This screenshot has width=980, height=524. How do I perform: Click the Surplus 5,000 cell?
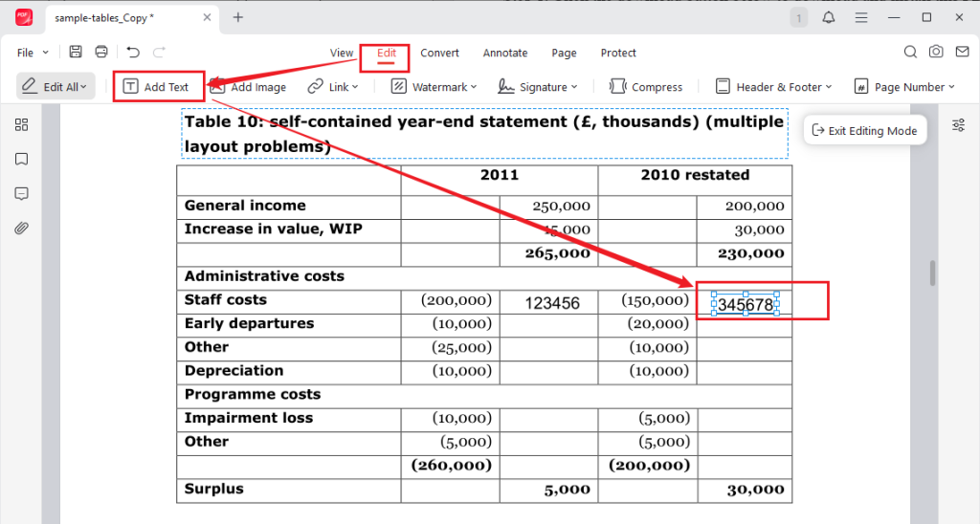click(x=567, y=491)
